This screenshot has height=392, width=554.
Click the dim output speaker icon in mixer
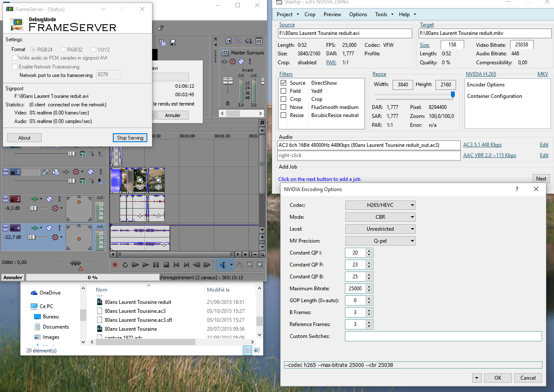coord(249,41)
